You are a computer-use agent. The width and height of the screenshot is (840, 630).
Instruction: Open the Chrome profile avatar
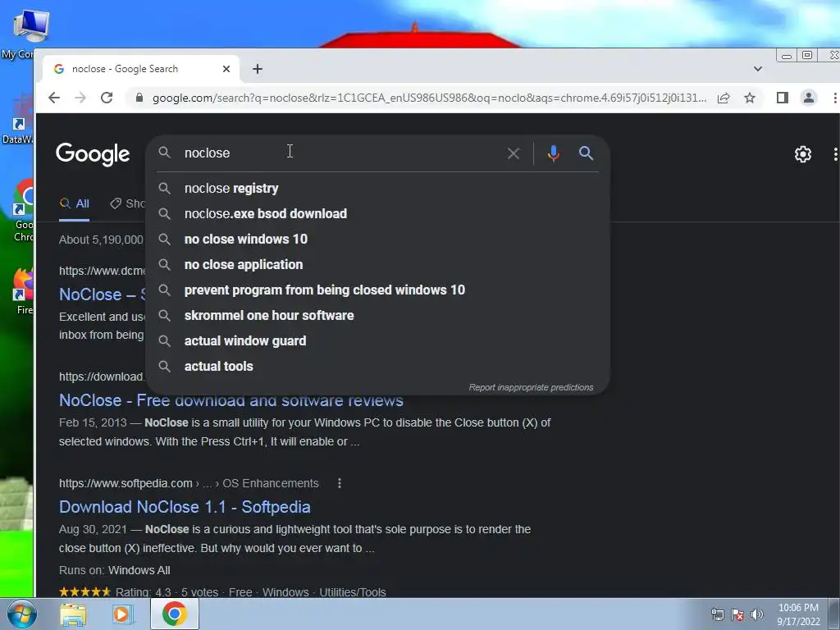click(808, 98)
